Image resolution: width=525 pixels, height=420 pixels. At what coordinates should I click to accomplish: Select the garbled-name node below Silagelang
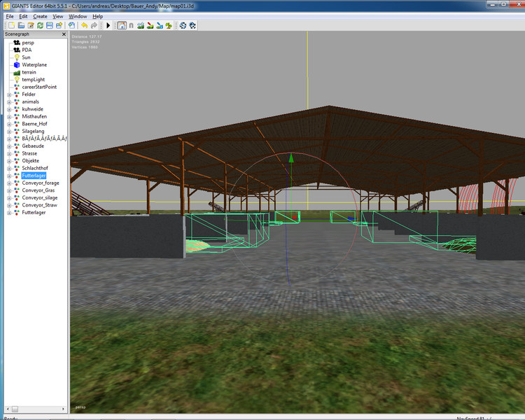click(x=44, y=139)
